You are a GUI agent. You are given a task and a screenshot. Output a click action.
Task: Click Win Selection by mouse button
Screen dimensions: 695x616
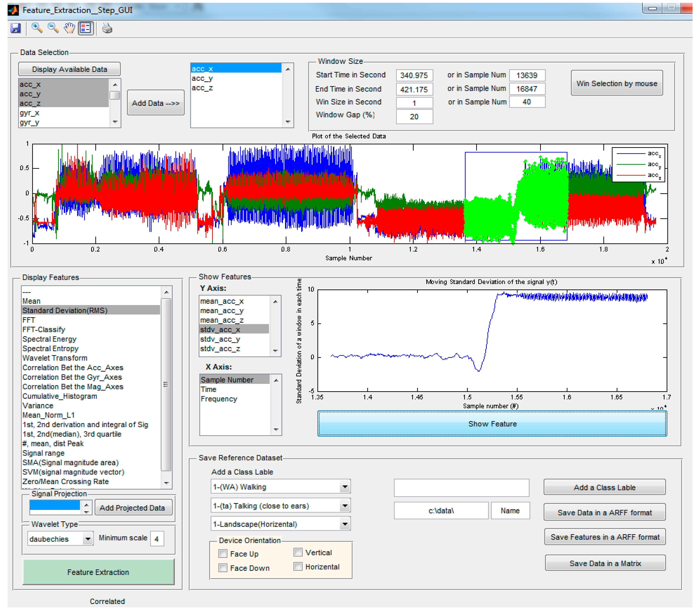click(617, 83)
